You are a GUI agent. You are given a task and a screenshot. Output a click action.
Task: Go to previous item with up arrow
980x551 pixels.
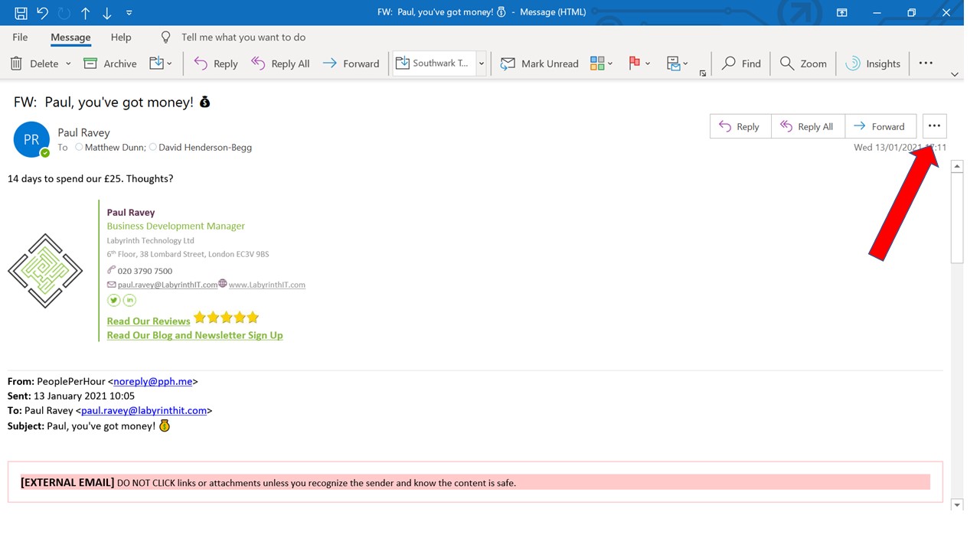click(86, 13)
